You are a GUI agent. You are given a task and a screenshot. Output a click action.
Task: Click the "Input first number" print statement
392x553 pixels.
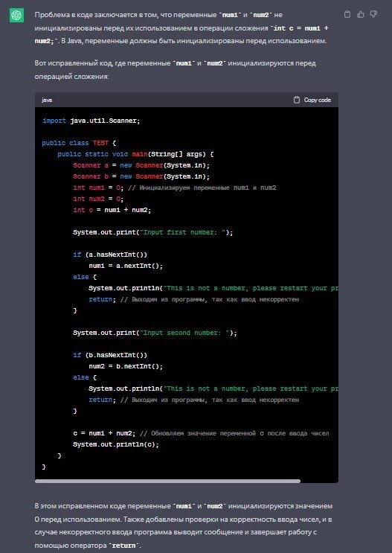[153, 232]
